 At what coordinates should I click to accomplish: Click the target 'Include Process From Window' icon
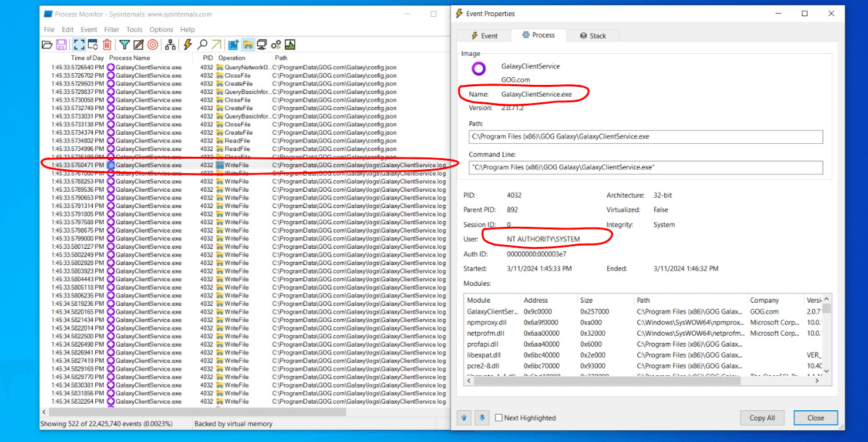point(152,45)
